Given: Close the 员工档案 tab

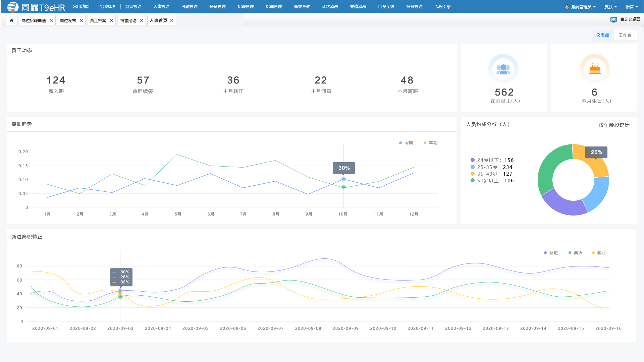Looking at the screenshot, I should 112,20.
